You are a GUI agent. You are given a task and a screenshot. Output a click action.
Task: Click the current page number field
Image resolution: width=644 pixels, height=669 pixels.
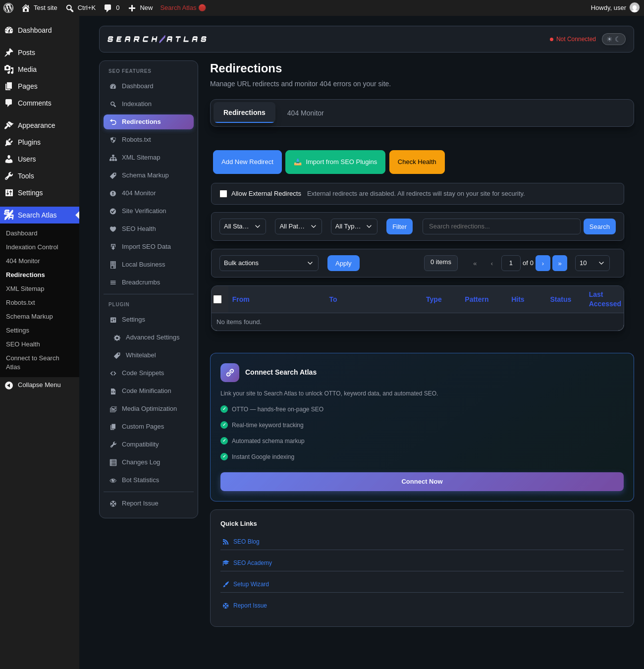tap(511, 263)
